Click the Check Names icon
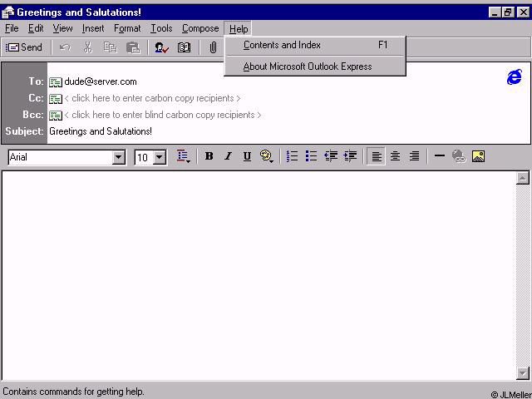Viewport: 532px width, 399px height. (x=161, y=47)
